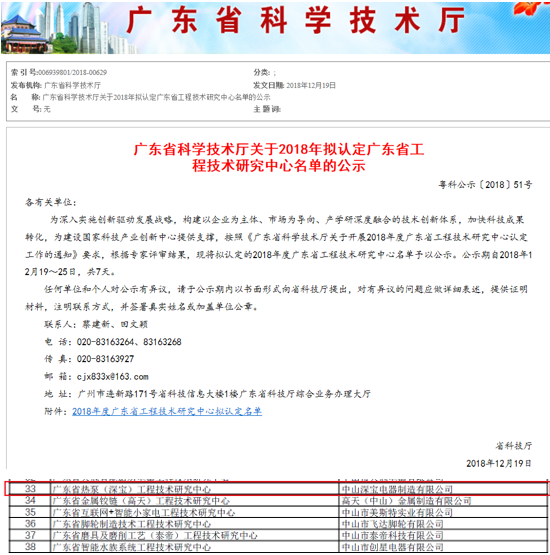Click 广东省互联网+智能小家电工程技术研究中心 cell
Image resolution: width=550 pixels, height=555 pixels.
point(195,512)
